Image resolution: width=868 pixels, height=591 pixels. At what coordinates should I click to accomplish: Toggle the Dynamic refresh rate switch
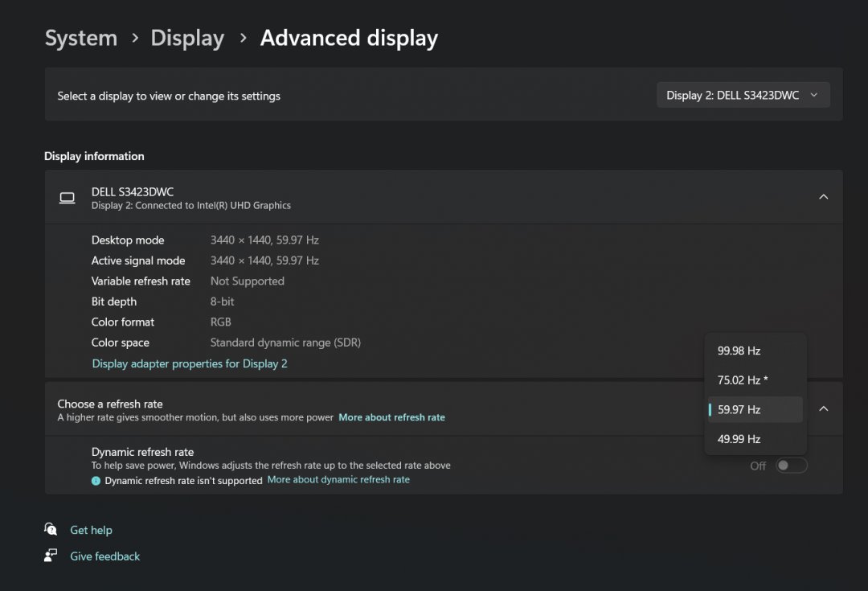[791, 466]
